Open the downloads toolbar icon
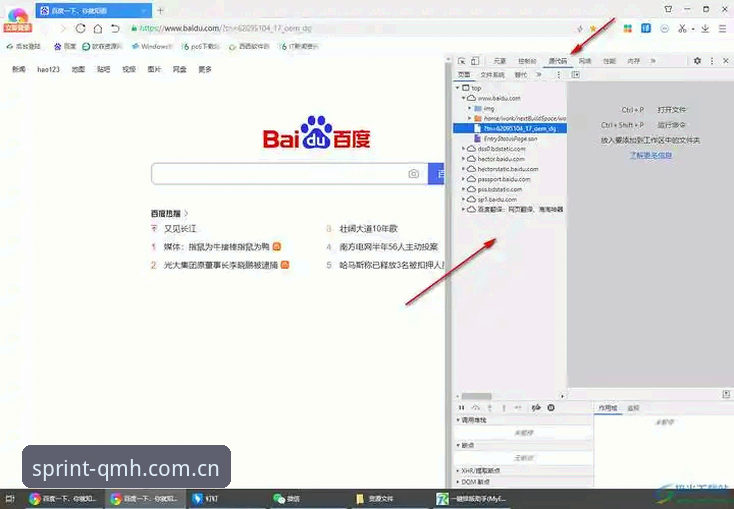Screen dimensions: 734x509 (x=705, y=29)
